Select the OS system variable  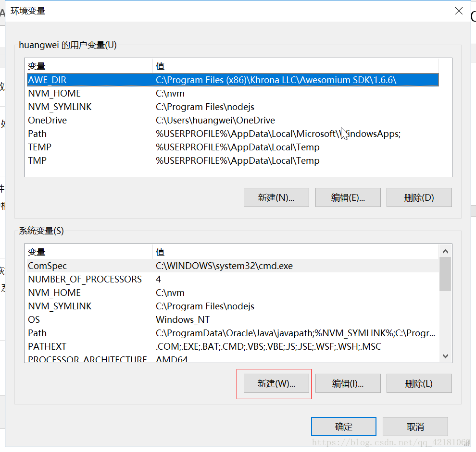coord(233,319)
